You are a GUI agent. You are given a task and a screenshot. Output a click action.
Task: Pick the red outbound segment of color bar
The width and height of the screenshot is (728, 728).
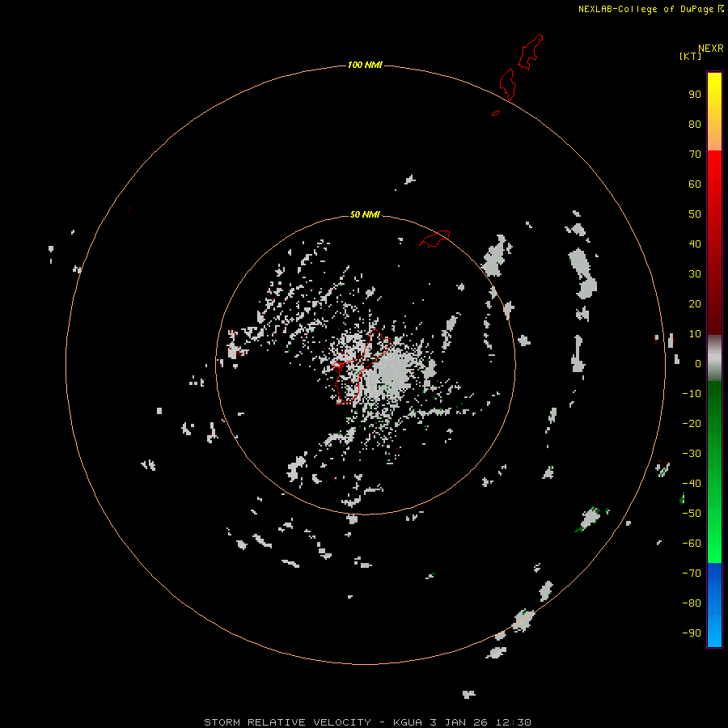pyautogui.click(x=714, y=243)
